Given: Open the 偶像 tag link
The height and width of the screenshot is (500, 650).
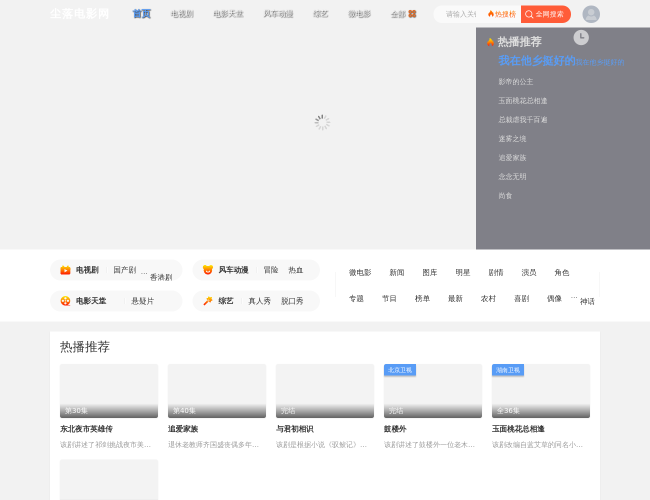Looking at the screenshot, I should (x=554, y=299).
